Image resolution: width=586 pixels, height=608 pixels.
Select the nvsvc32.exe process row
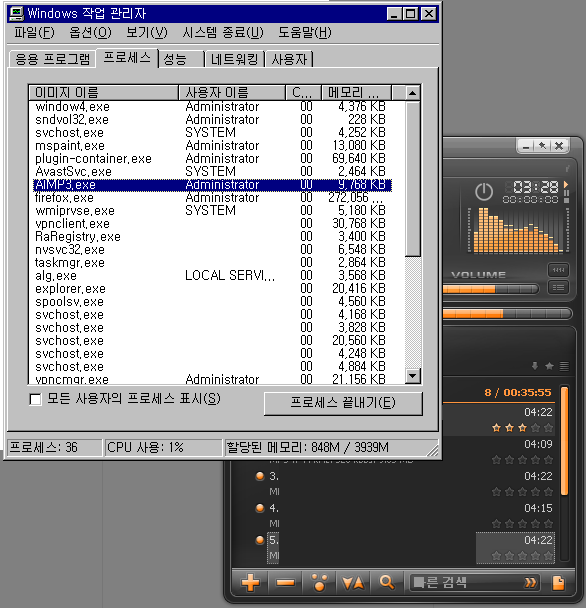point(212,250)
